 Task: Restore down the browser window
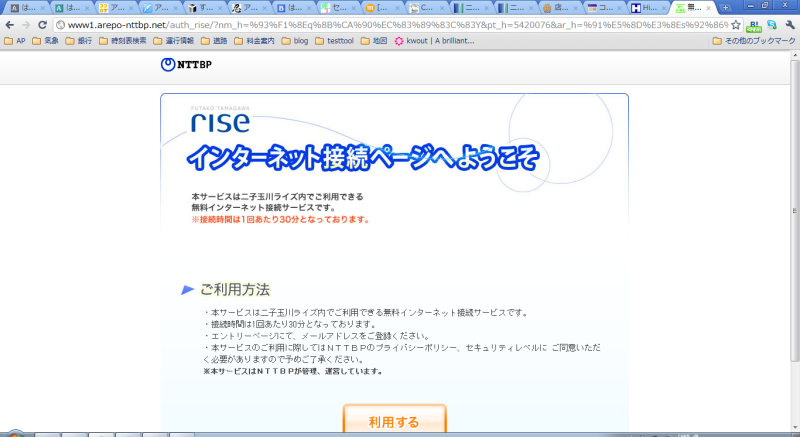pyautogui.click(x=765, y=6)
